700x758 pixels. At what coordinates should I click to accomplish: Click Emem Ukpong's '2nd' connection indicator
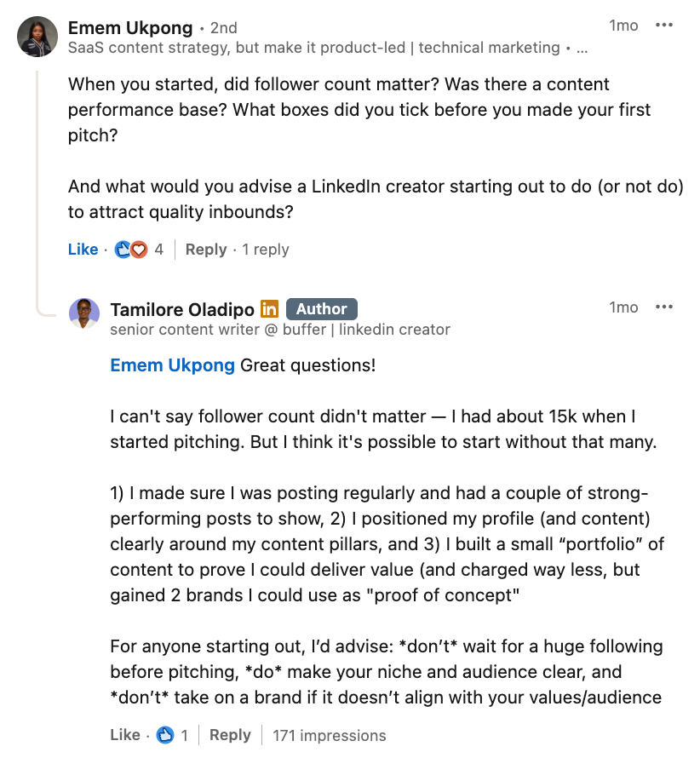tap(224, 27)
